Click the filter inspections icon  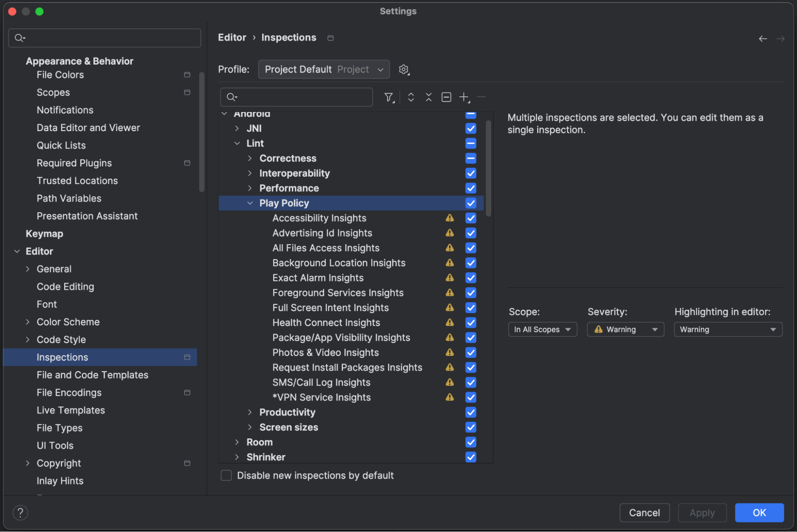click(x=389, y=97)
